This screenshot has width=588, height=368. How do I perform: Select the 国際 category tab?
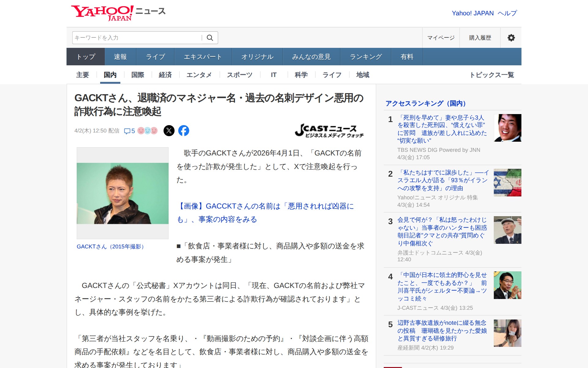click(x=138, y=75)
